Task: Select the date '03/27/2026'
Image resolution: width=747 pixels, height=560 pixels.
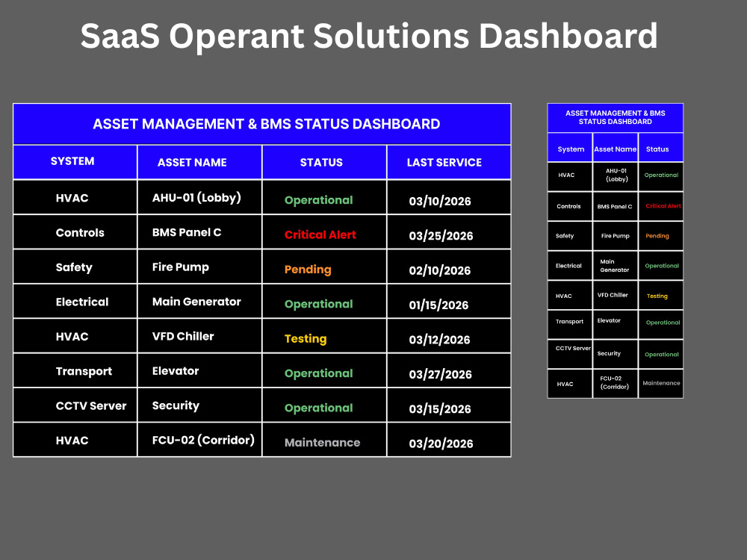Action: (440, 374)
